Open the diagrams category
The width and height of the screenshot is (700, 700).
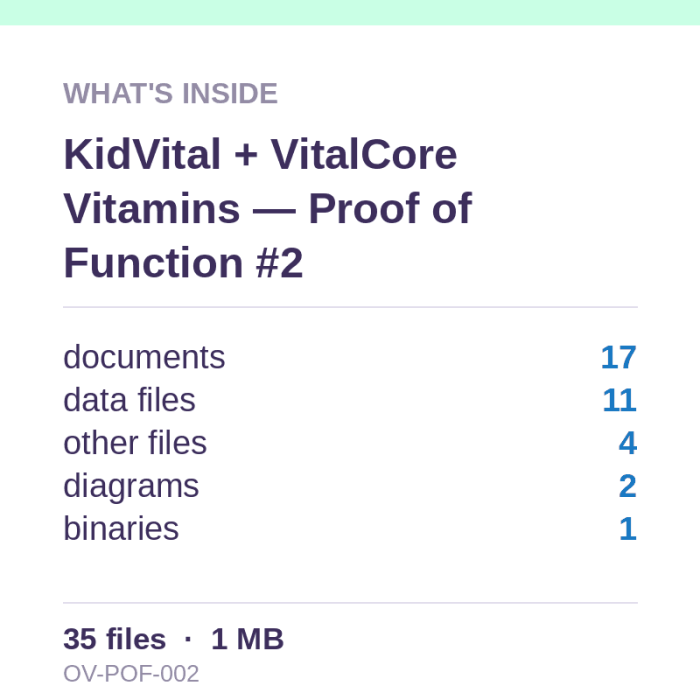(x=350, y=486)
